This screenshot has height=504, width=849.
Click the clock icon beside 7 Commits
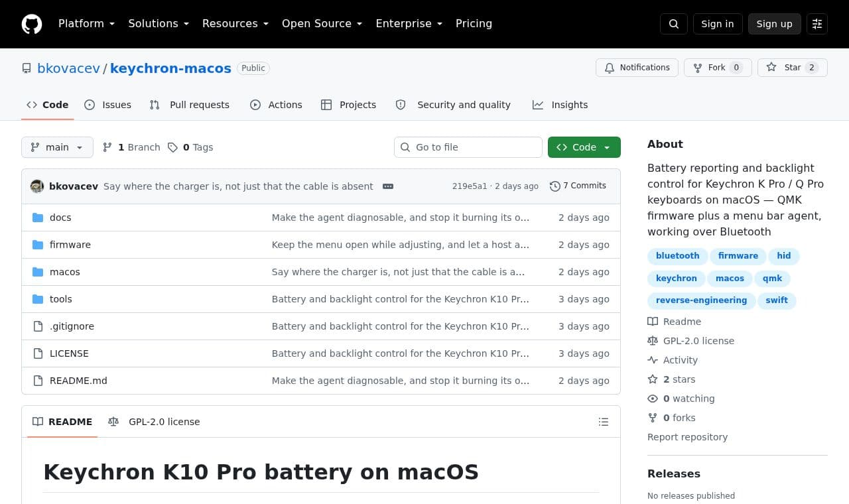pos(555,186)
